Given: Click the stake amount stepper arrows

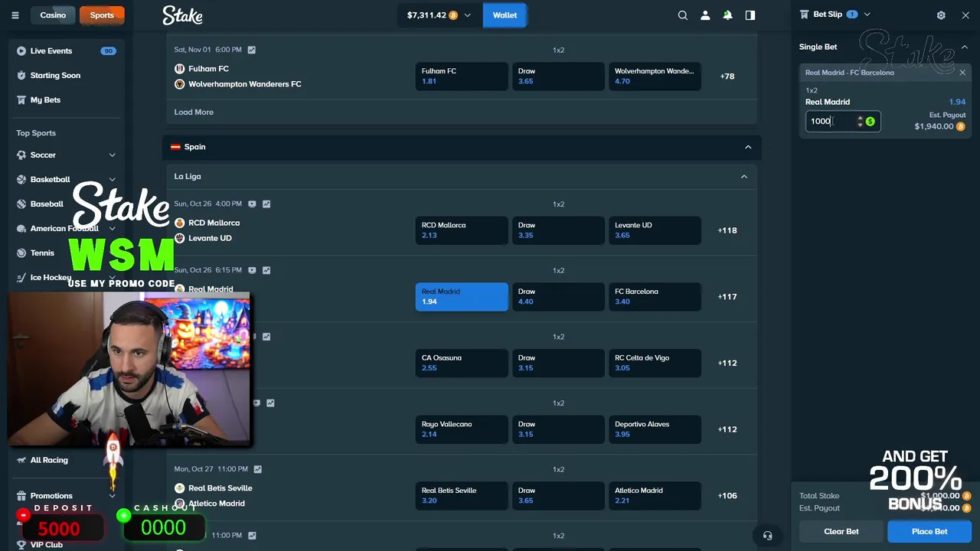Looking at the screenshot, I should point(860,122).
